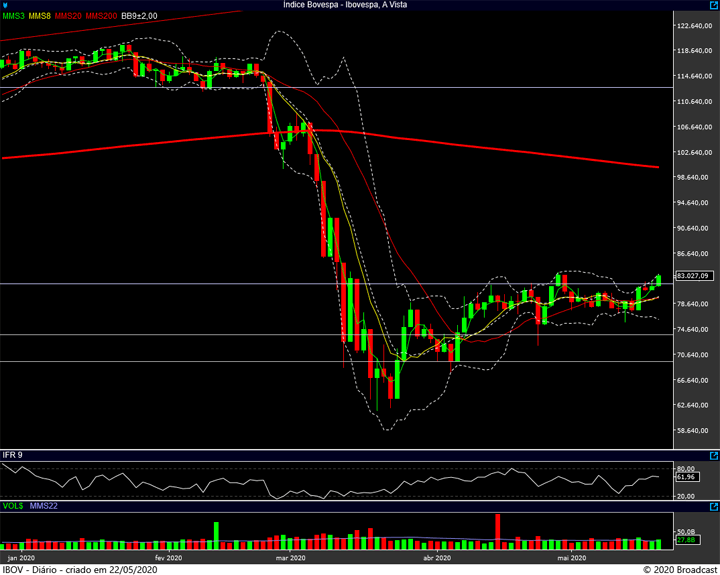Viewport: 720px width, 575px height.
Task: Click the corner icon on the VOL$ panel
Action: 713,508
